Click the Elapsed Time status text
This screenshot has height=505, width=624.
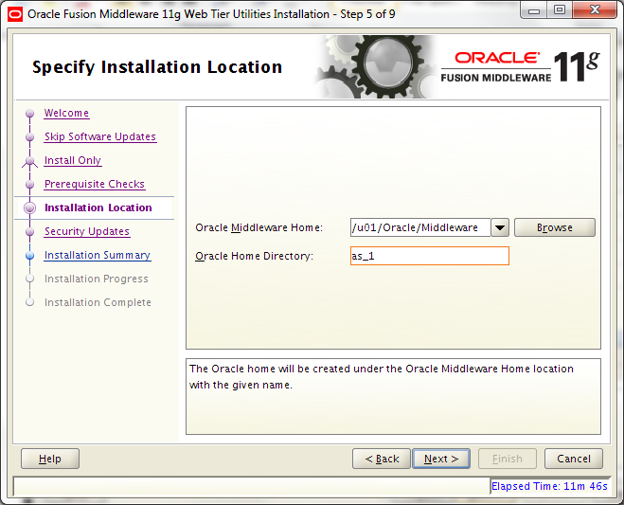[x=549, y=486]
